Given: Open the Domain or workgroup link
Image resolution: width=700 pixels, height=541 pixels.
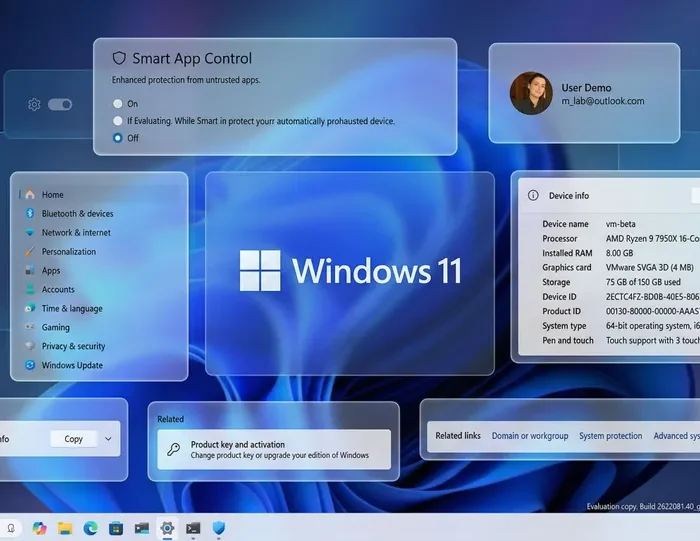Looking at the screenshot, I should (530, 436).
